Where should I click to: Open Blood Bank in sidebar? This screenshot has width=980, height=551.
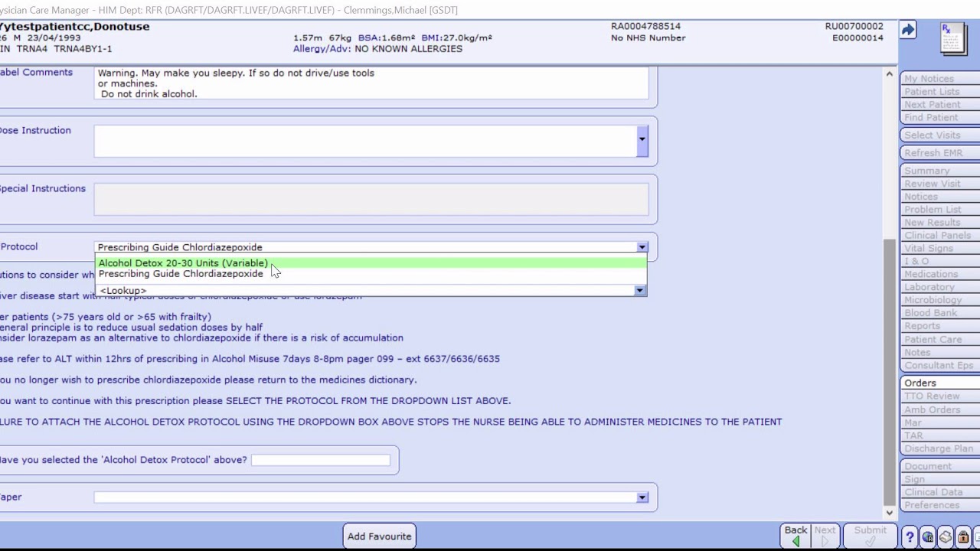pyautogui.click(x=940, y=312)
